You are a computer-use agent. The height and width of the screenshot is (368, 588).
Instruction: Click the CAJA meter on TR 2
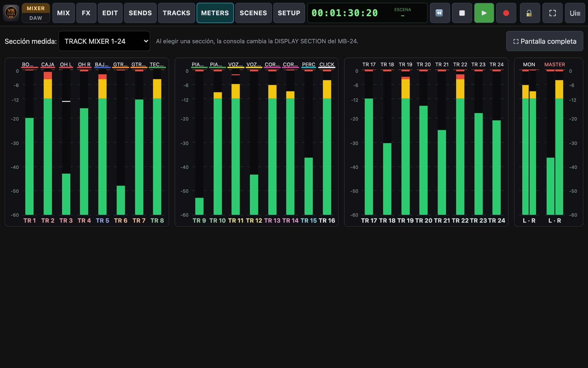pos(48,143)
